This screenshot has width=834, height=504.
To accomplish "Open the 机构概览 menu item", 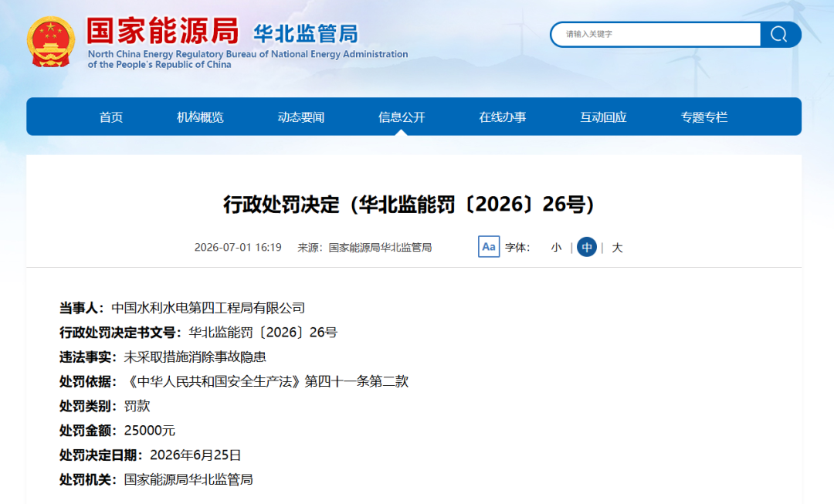I will click(200, 117).
